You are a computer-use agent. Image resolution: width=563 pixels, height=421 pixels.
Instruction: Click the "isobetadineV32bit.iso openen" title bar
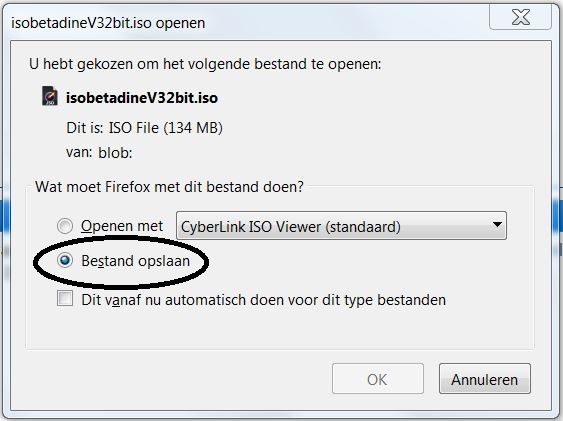108,23
